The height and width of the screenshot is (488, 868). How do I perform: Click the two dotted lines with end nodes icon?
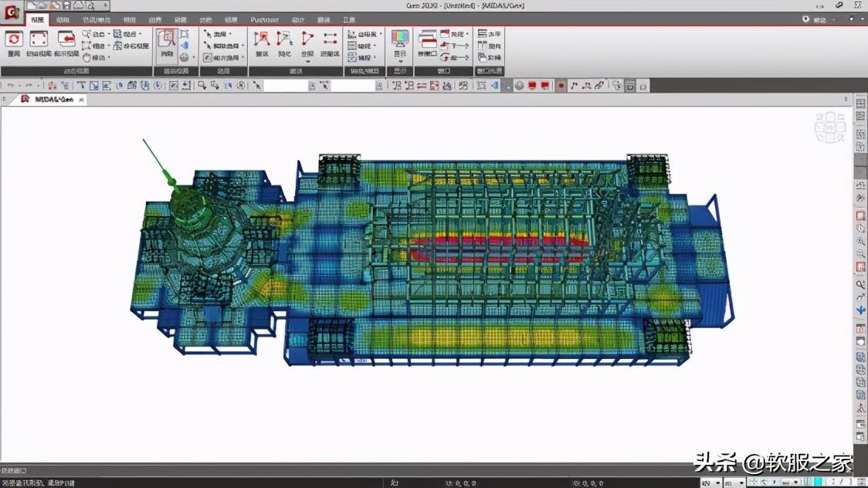click(x=330, y=38)
